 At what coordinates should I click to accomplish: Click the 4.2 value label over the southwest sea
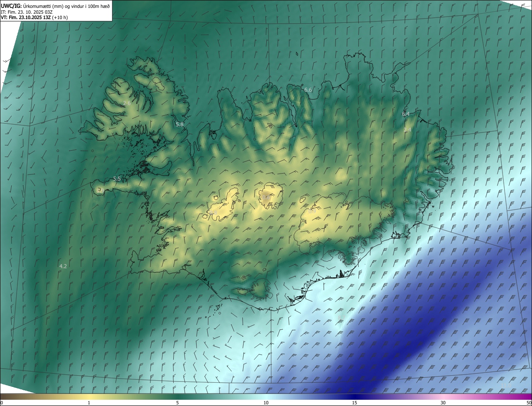pos(63,266)
